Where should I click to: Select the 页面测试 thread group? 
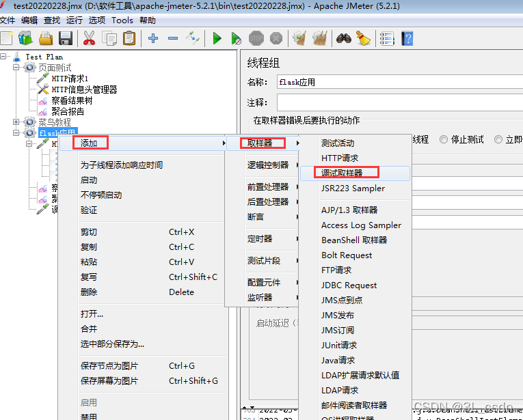55,68
